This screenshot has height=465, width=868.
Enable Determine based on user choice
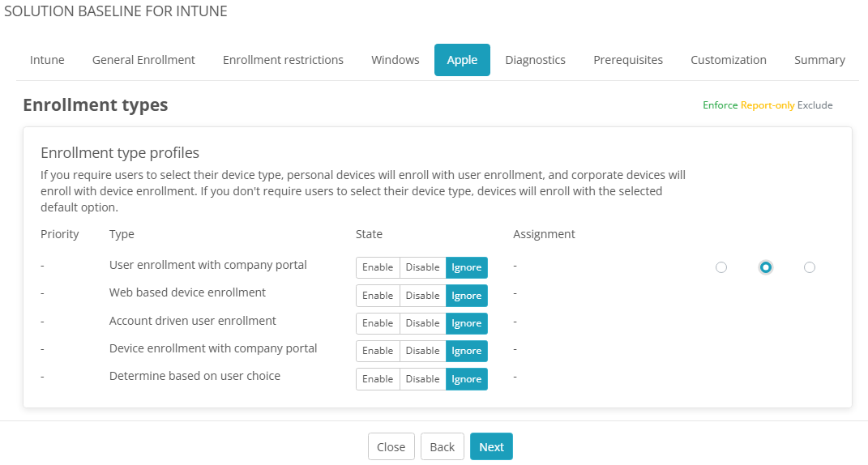pyautogui.click(x=378, y=379)
